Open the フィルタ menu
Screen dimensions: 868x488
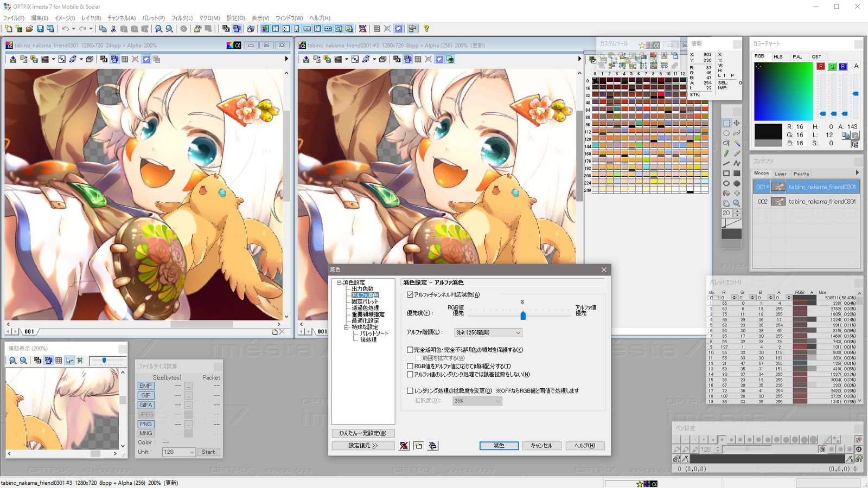(181, 18)
